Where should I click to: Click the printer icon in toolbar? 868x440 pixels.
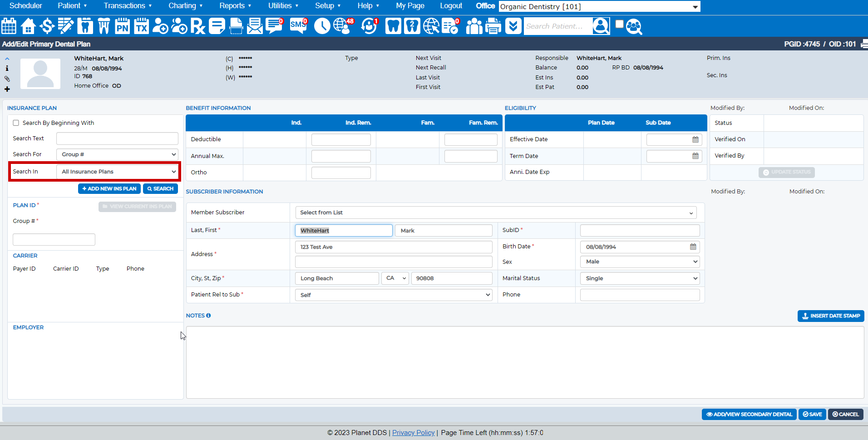tap(493, 26)
